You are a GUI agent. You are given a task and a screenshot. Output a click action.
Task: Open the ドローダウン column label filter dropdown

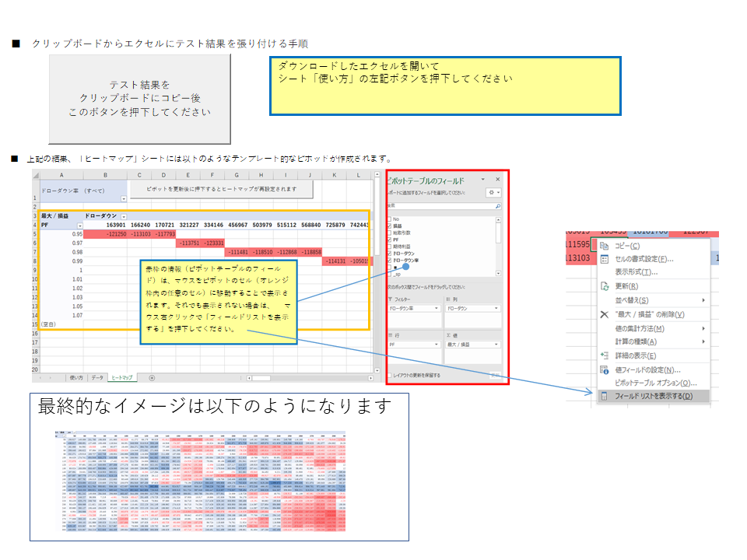click(124, 216)
